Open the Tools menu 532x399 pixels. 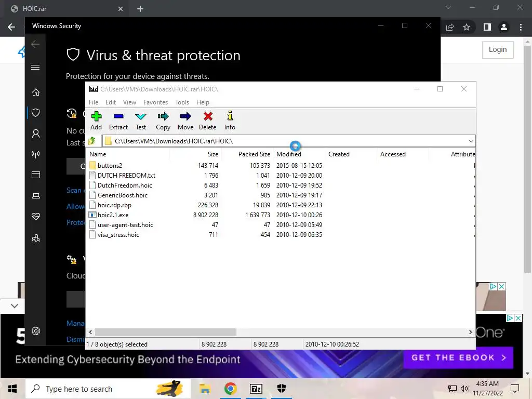pyautogui.click(x=182, y=102)
